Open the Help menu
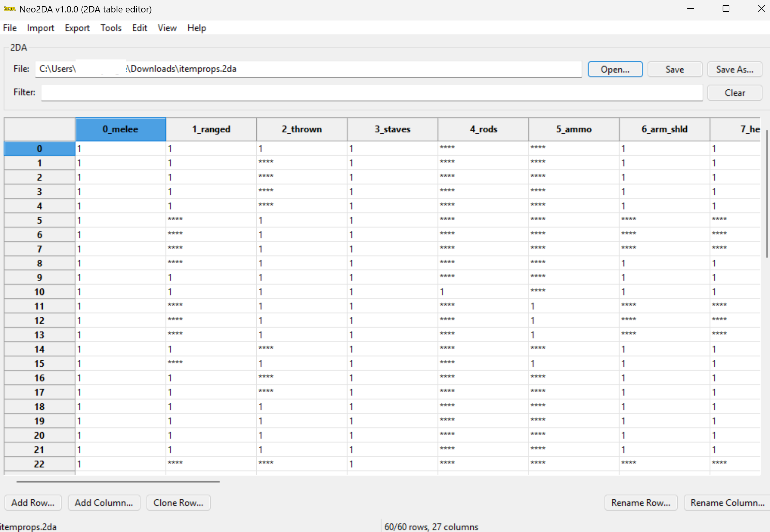The width and height of the screenshot is (770, 532). click(197, 28)
